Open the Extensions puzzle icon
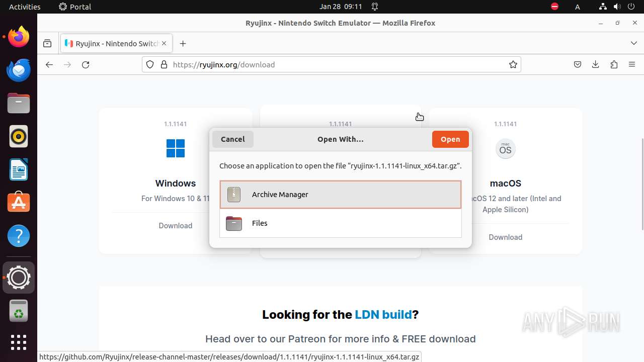The image size is (644, 362). click(x=614, y=64)
